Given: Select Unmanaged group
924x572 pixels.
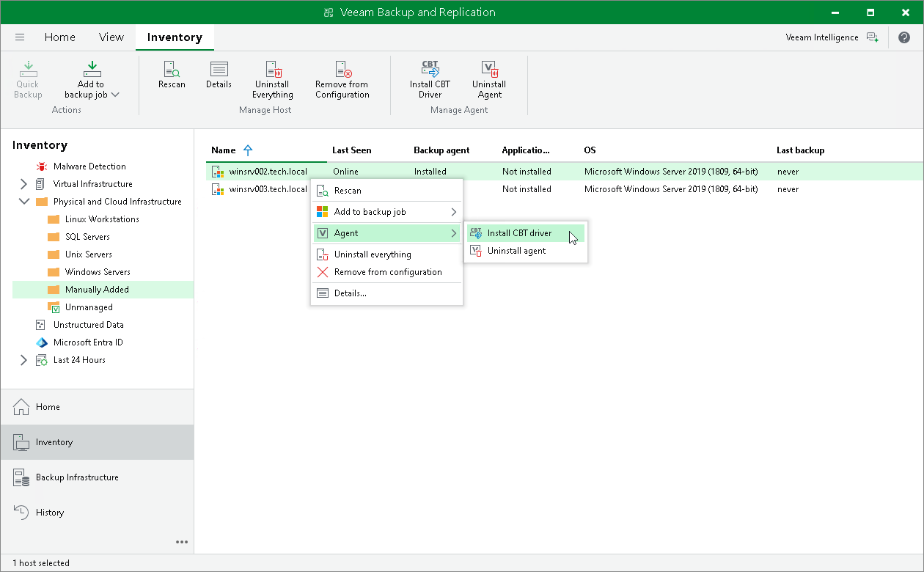Looking at the screenshot, I should click(89, 307).
